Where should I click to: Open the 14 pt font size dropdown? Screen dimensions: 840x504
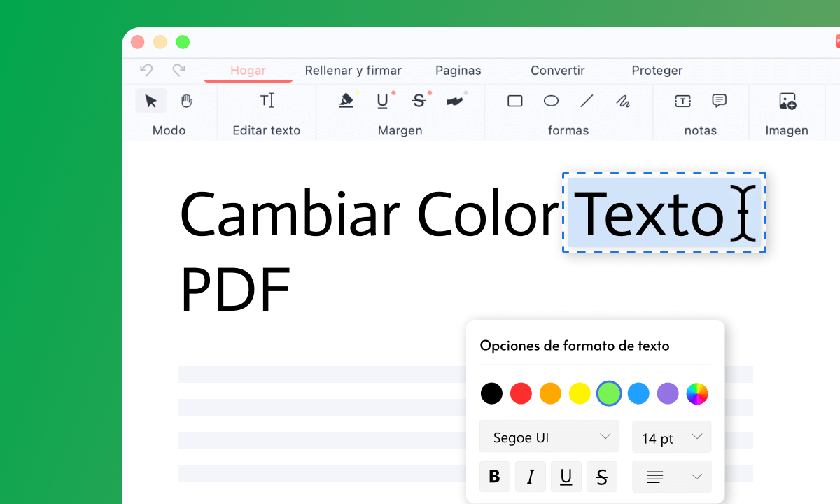tap(671, 437)
